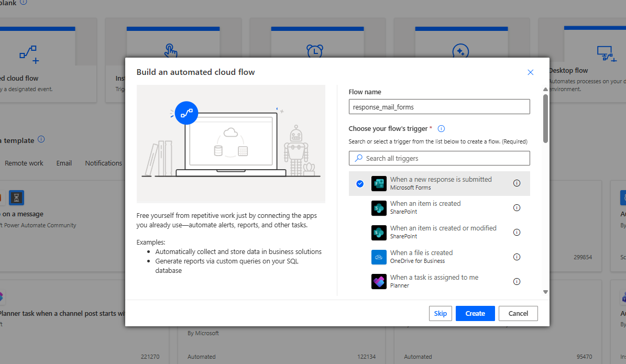Close the Build automated cloud flow dialog
The height and width of the screenshot is (364, 626).
click(x=530, y=72)
